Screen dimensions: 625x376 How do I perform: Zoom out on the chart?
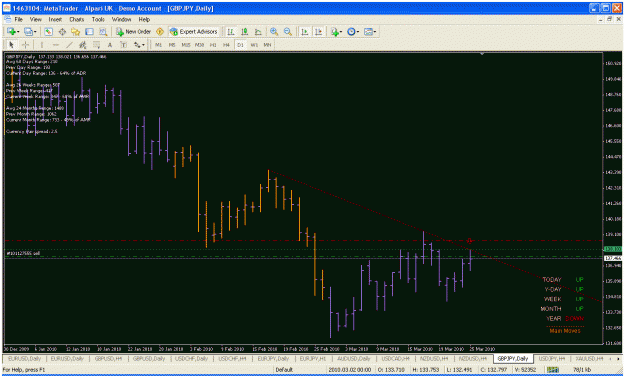287,31
